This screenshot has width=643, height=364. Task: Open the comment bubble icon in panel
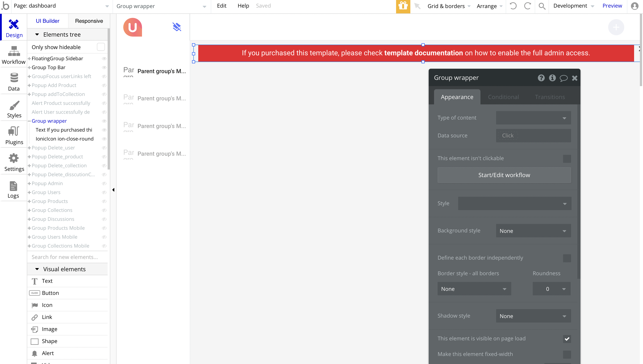[564, 78]
